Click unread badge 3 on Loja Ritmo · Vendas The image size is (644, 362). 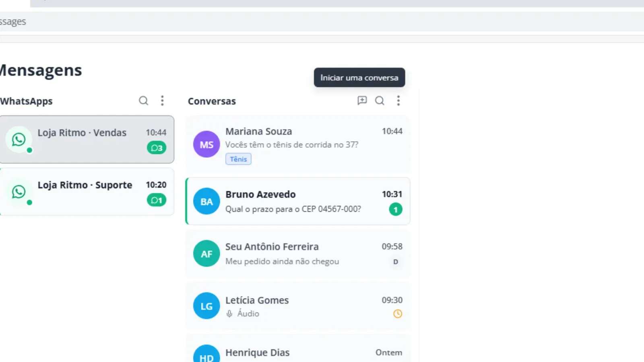point(157,148)
